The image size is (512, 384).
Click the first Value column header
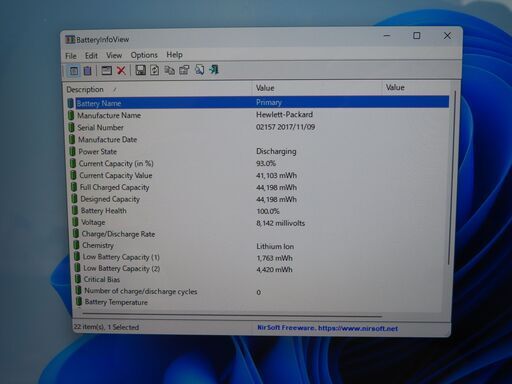[x=317, y=88]
